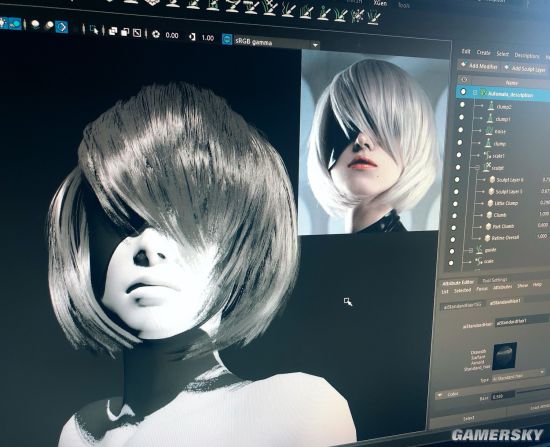
Task: Collapse the Color section in Attribute Editor
Action: [x=440, y=395]
